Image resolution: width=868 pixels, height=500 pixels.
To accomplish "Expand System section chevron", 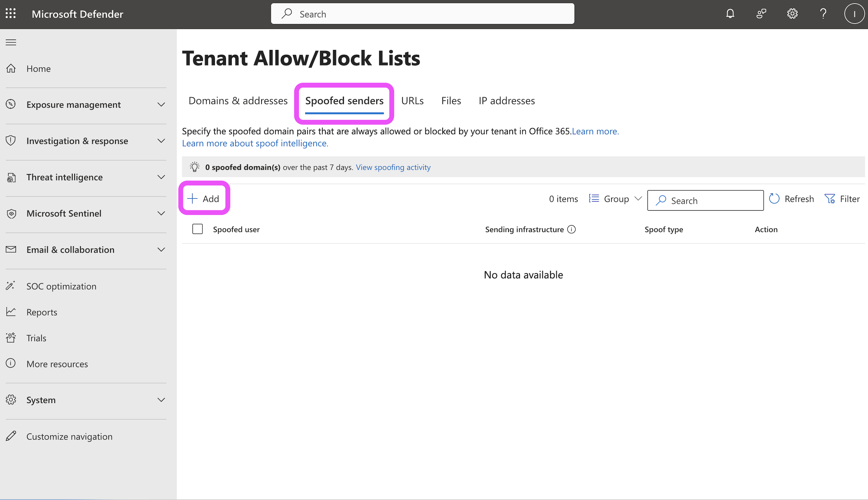I will (161, 400).
